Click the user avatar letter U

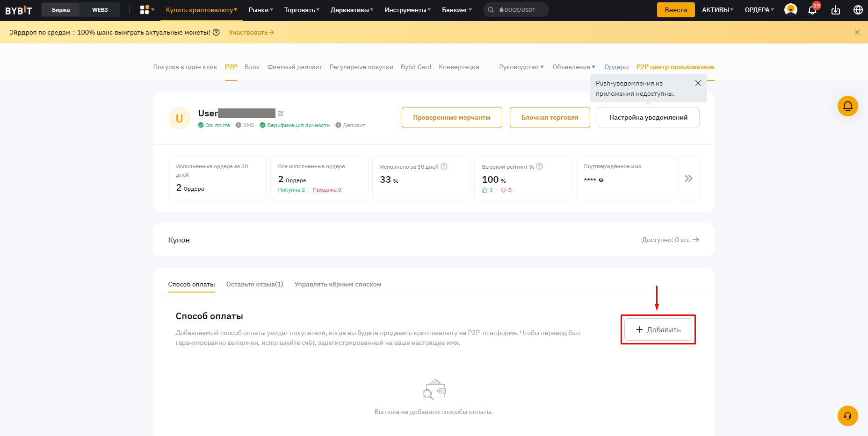[x=179, y=118]
